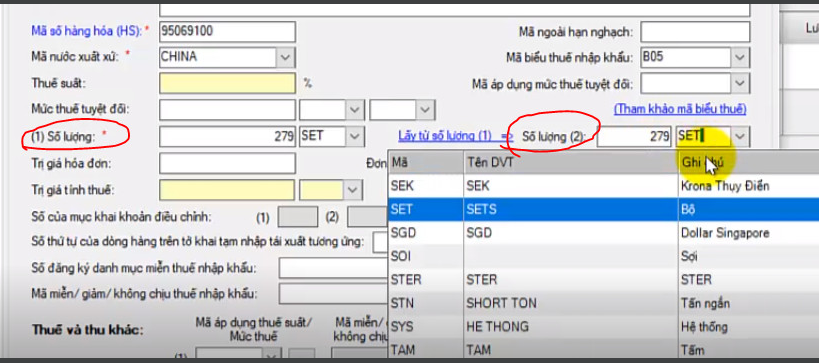Open the Số lượng (2) unit dropdown arrow
The height and width of the screenshot is (363, 819).
[740, 136]
